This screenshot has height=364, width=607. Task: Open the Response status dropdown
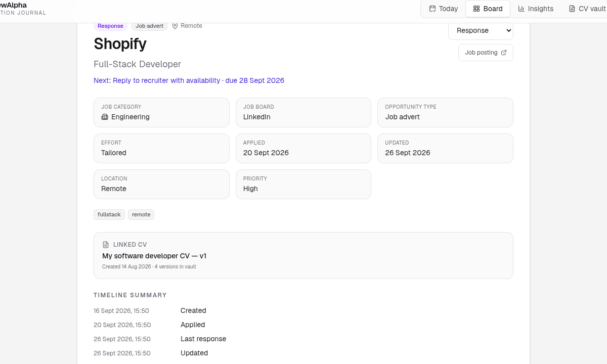click(481, 30)
